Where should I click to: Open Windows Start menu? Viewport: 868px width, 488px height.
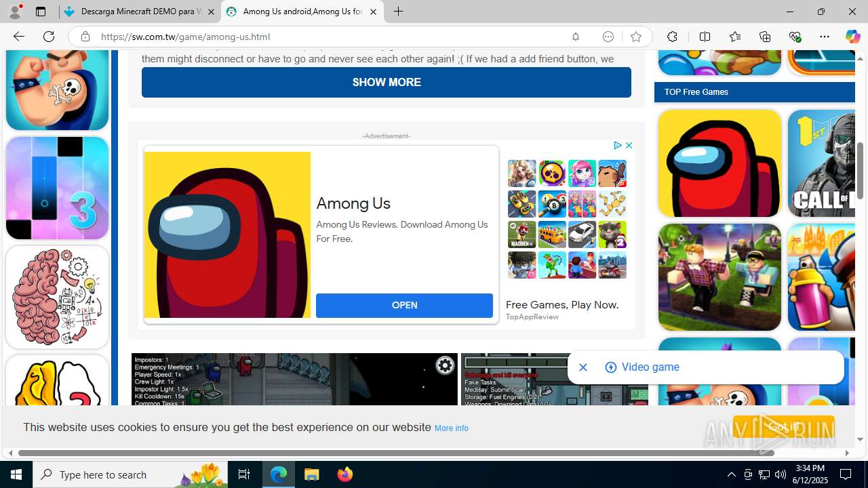(16, 474)
